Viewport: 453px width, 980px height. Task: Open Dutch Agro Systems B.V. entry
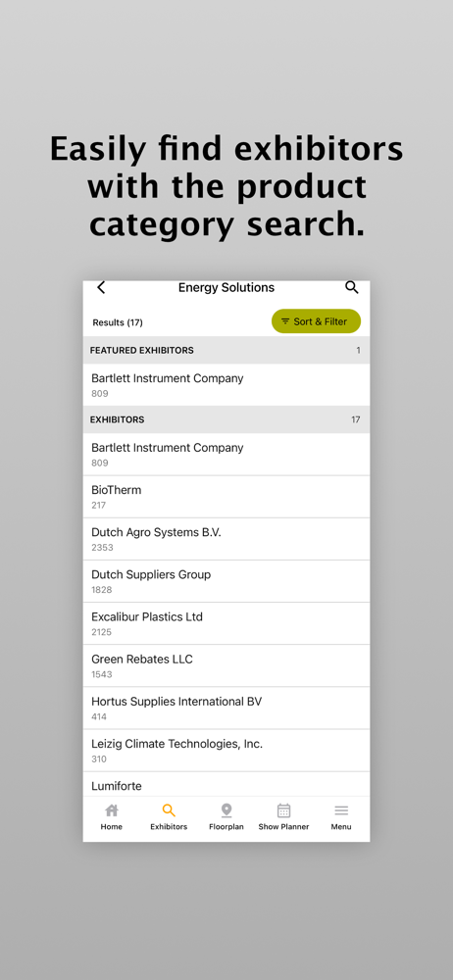pyautogui.click(x=226, y=539)
